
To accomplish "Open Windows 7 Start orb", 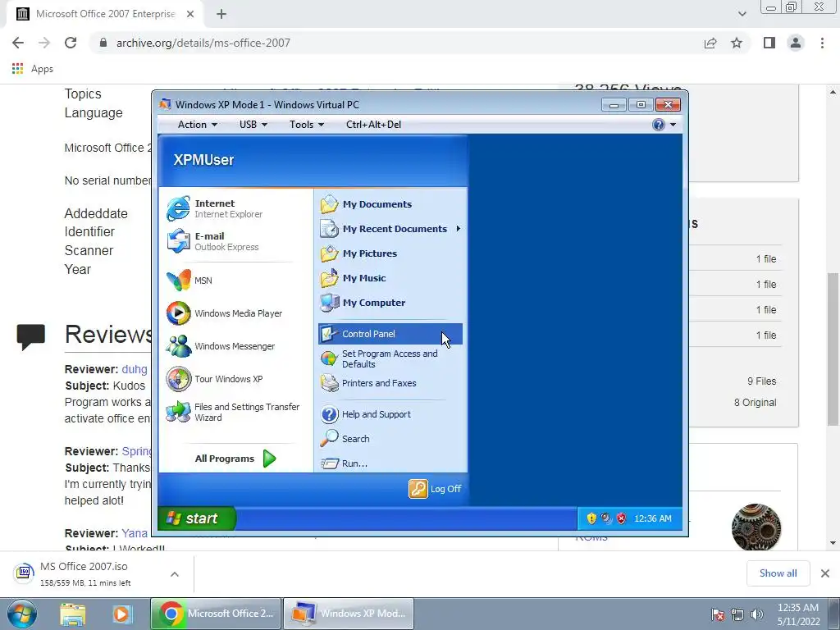I will [22, 614].
